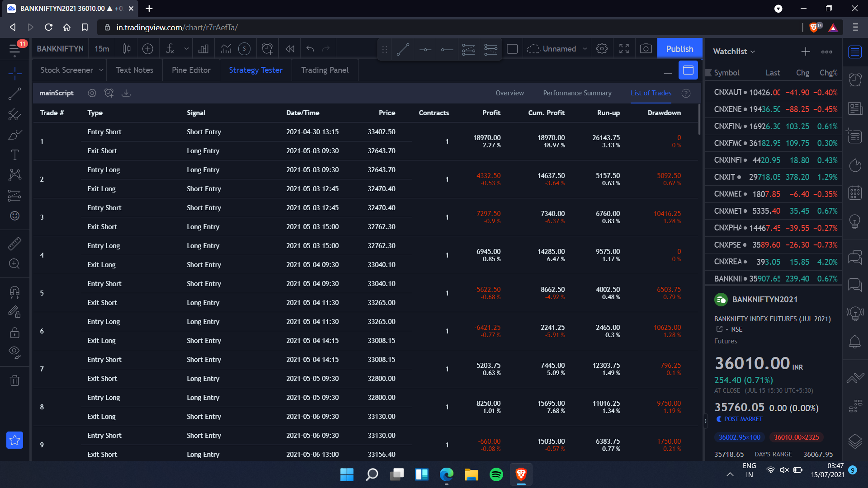Show the Performance Summary view
This screenshot has width=868, height=488.
(x=577, y=93)
